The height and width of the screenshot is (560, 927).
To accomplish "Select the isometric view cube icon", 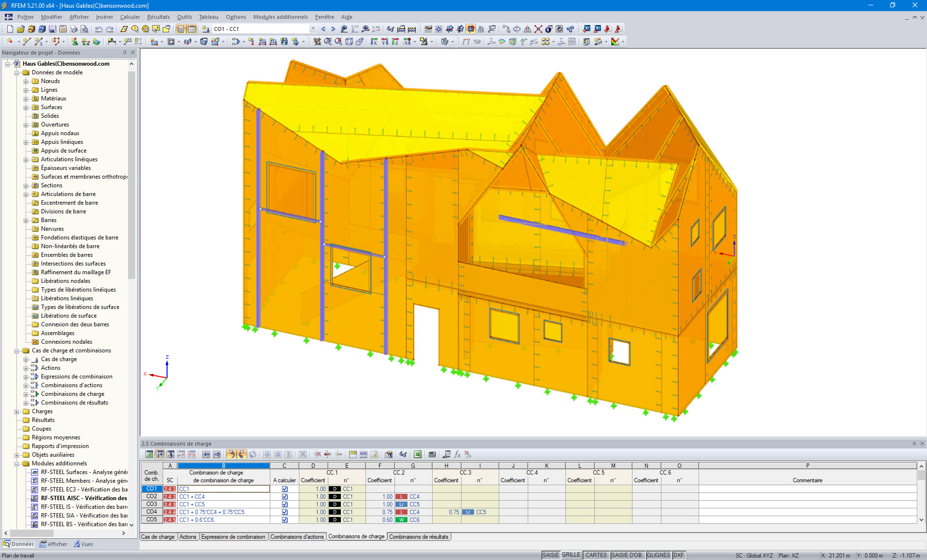I will [348, 42].
